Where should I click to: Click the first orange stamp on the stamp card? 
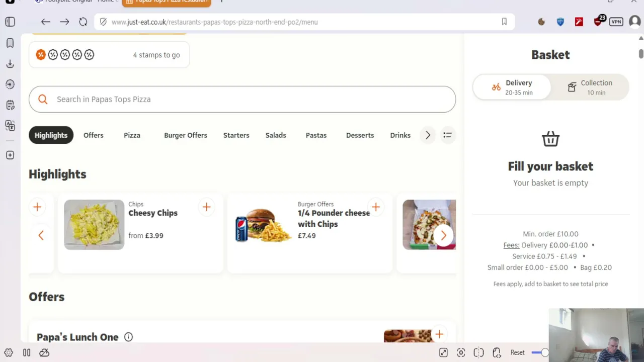(x=41, y=55)
